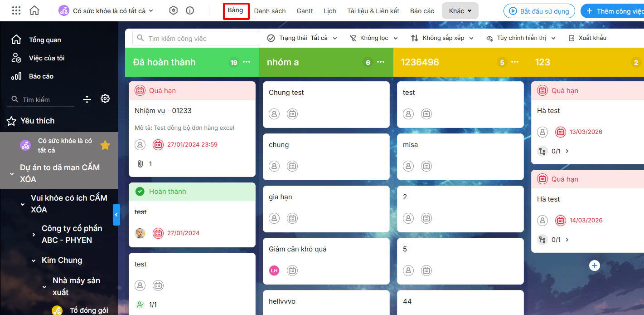
Task: Click Thêm công việc button
Action: 613,11
